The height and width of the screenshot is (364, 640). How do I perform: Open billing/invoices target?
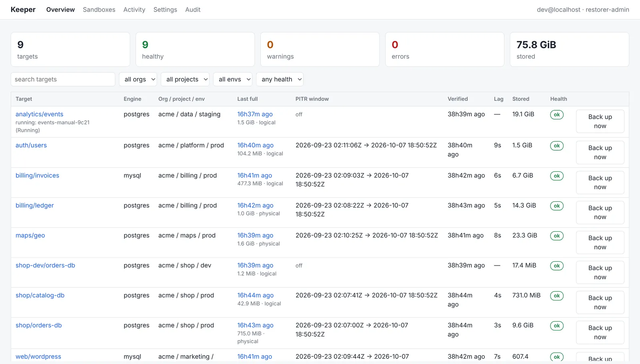point(37,175)
